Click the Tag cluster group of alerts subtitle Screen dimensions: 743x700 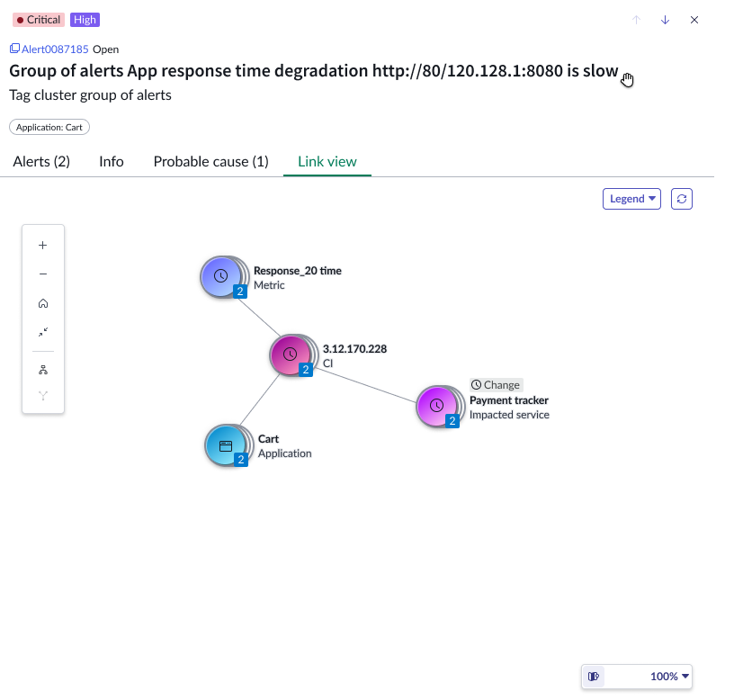tap(90, 94)
